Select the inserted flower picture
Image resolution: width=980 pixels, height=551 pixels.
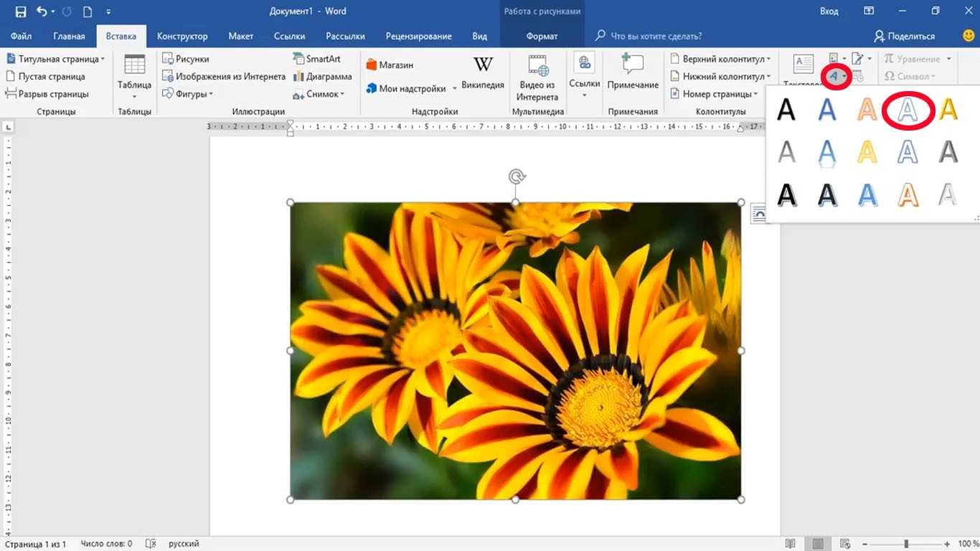[515, 351]
